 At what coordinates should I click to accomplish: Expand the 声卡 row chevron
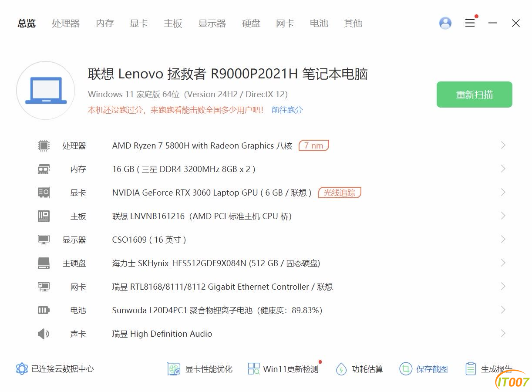503,333
